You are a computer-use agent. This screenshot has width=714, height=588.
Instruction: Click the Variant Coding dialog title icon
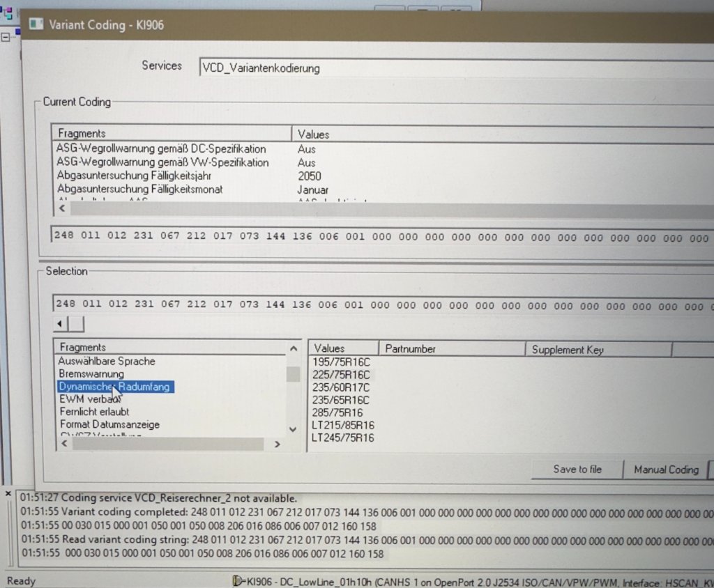click(36, 24)
